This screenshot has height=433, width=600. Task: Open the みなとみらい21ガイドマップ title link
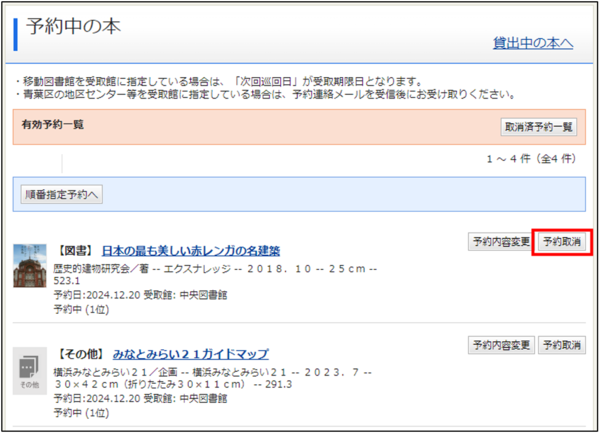pos(190,354)
